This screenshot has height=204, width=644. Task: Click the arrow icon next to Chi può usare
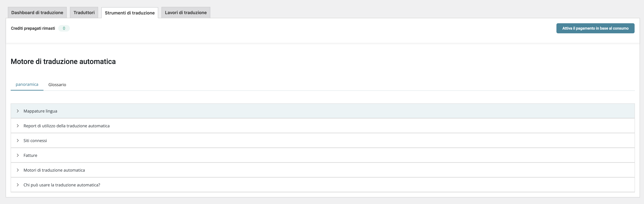18,185
